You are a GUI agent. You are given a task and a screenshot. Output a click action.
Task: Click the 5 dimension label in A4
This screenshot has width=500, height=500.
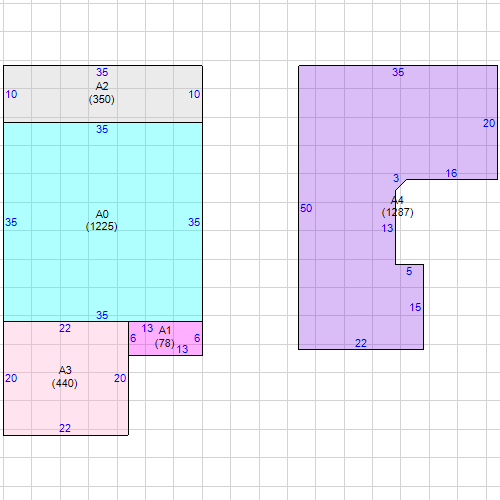tap(409, 271)
